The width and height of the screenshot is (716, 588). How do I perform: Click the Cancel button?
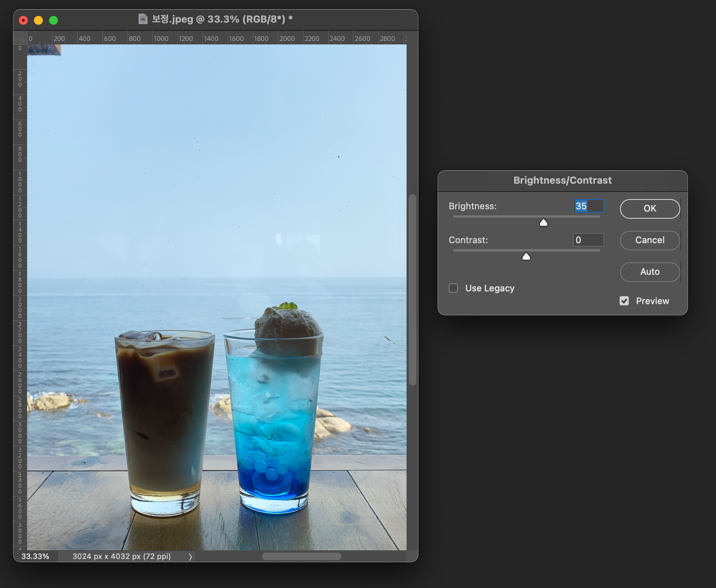coord(650,240)
